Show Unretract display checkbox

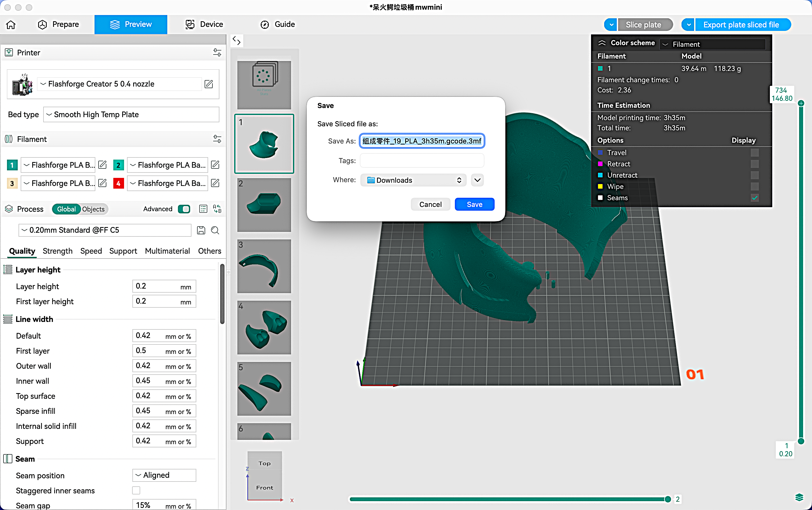pyautogui.click(x=755, y=175)
